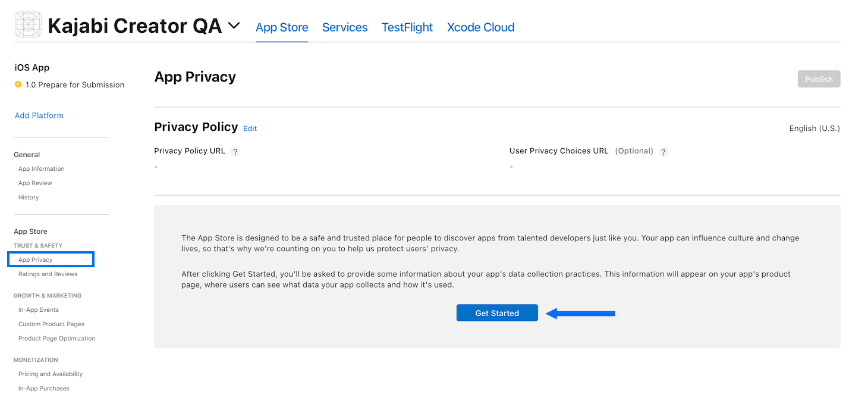Select 1.0 Prepare for Submission version
Viewport: 868px width, 397px height.
point(75,85)
